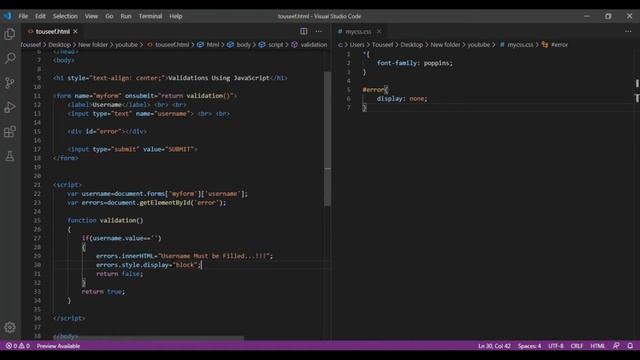Open the Explorer view in activity bar

pos(10,34)
